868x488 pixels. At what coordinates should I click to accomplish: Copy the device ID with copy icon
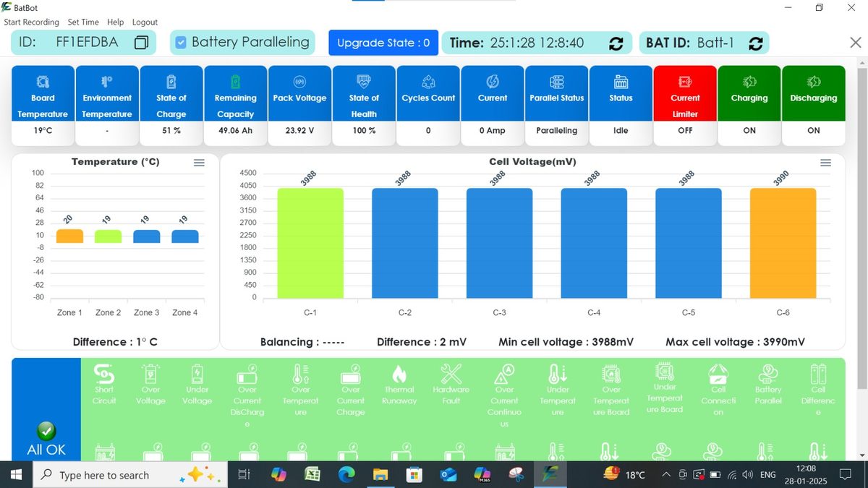[142, 42]
